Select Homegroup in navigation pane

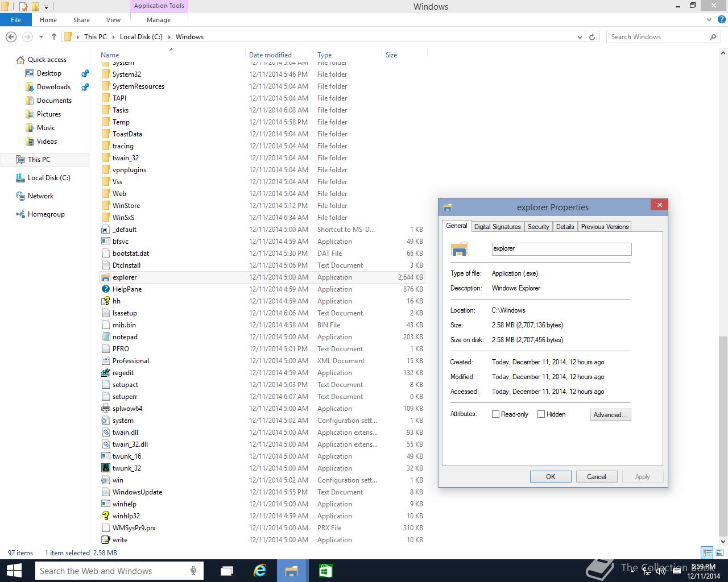[46, 214]
